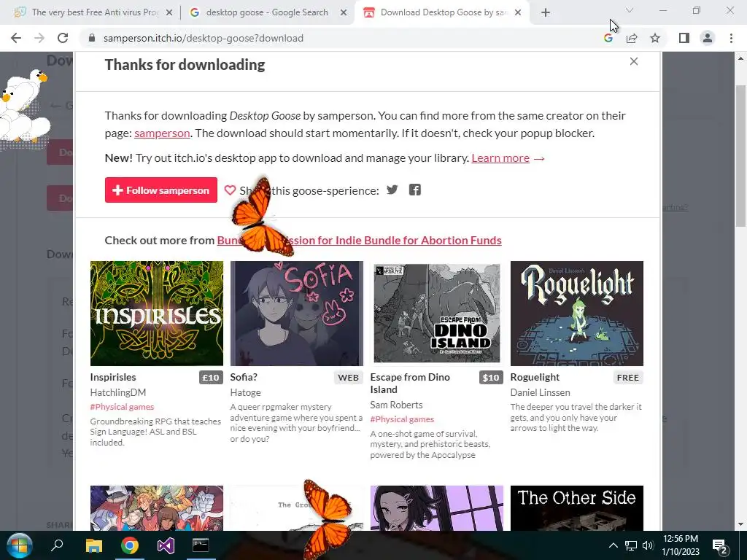Click the Sofia? title link
The image size is (747, 560).
[x=244, y=377]
